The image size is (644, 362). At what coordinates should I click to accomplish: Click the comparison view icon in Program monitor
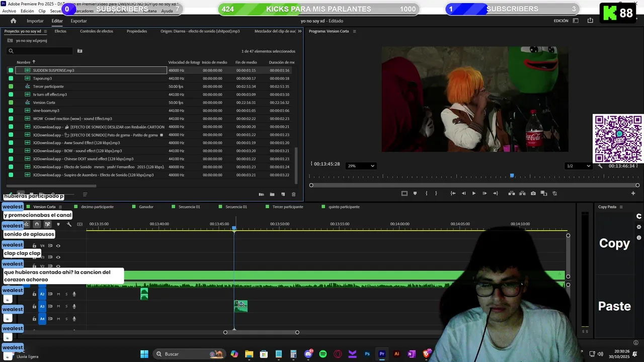[x=544, y=193]
